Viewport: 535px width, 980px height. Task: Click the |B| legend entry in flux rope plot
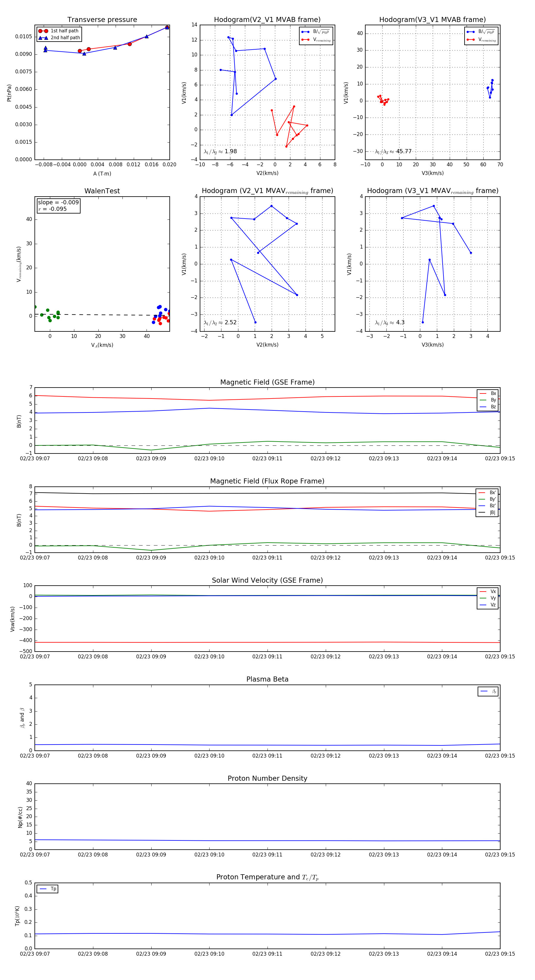pos(487,513)
